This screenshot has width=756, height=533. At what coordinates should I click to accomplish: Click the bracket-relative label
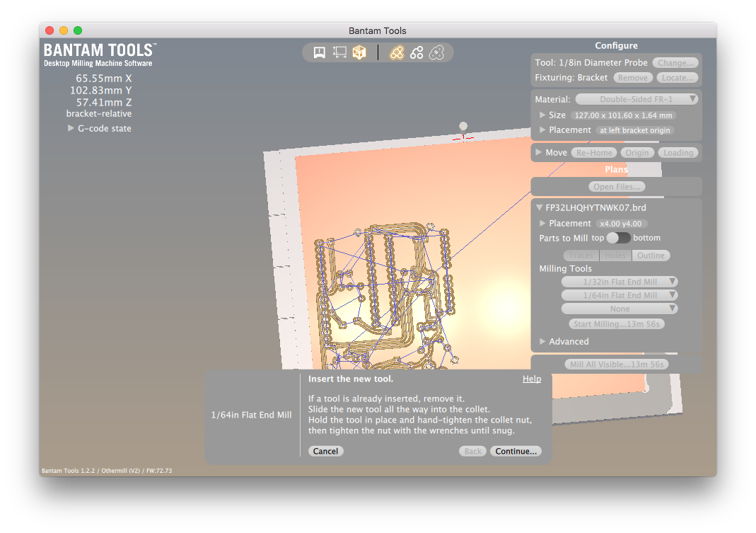[99, 114]
